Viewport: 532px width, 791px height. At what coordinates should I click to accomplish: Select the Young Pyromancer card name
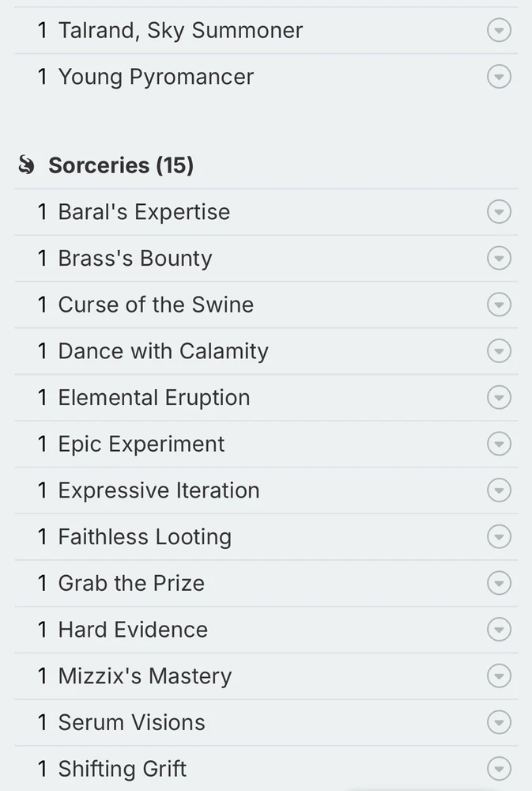point(156,77)
